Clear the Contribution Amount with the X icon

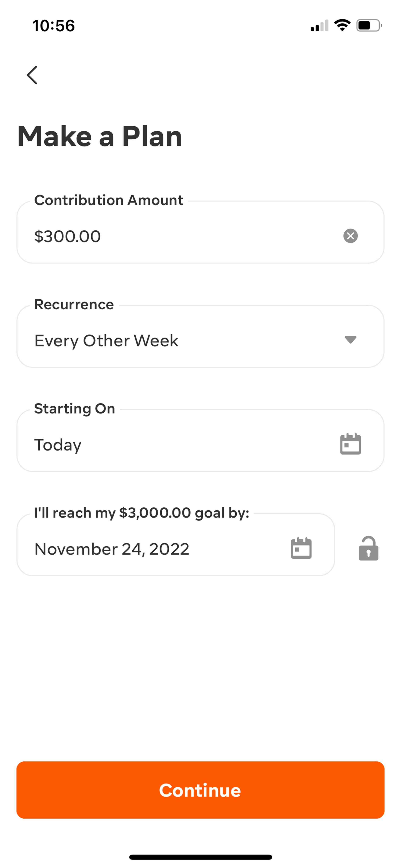tap(350, 235)
